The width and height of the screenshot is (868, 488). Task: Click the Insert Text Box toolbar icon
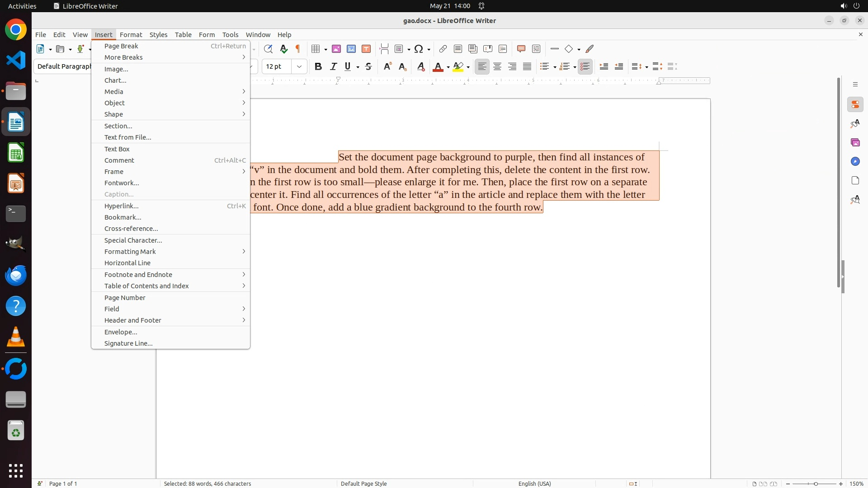pos(366,49)
